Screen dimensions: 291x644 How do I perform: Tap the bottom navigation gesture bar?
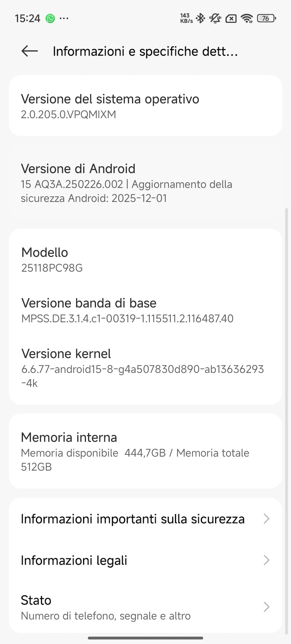pos(145,638)
